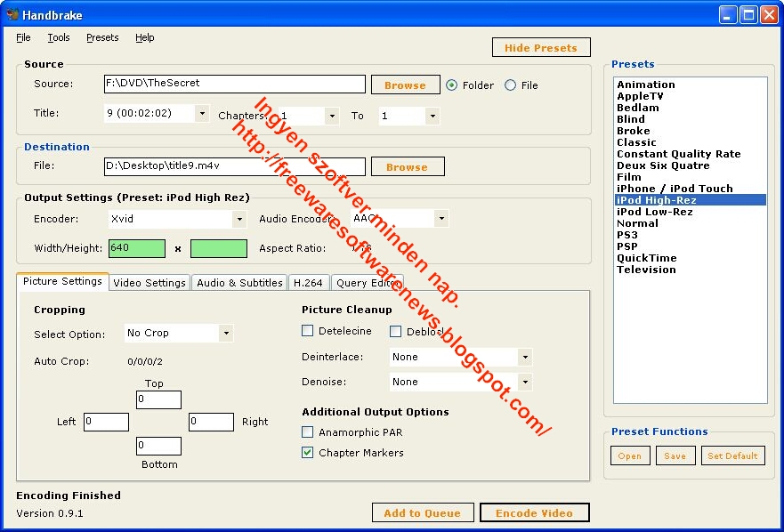Switch to the Audio & Subtitles tab

(239, 283)
